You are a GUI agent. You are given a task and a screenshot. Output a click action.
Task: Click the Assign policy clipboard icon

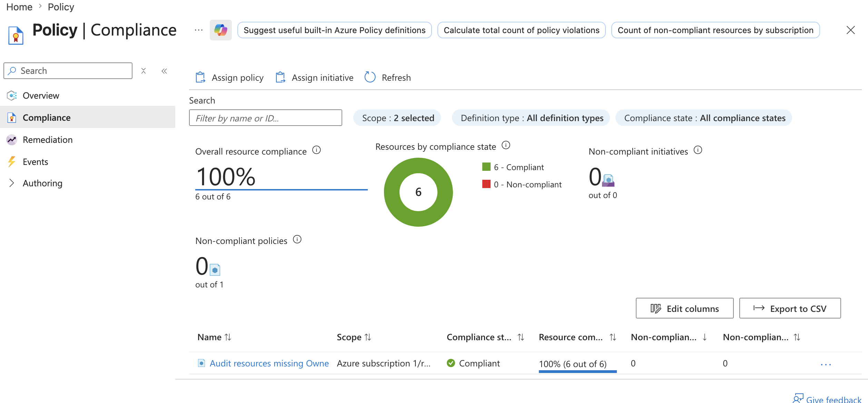tap(200, 77)
